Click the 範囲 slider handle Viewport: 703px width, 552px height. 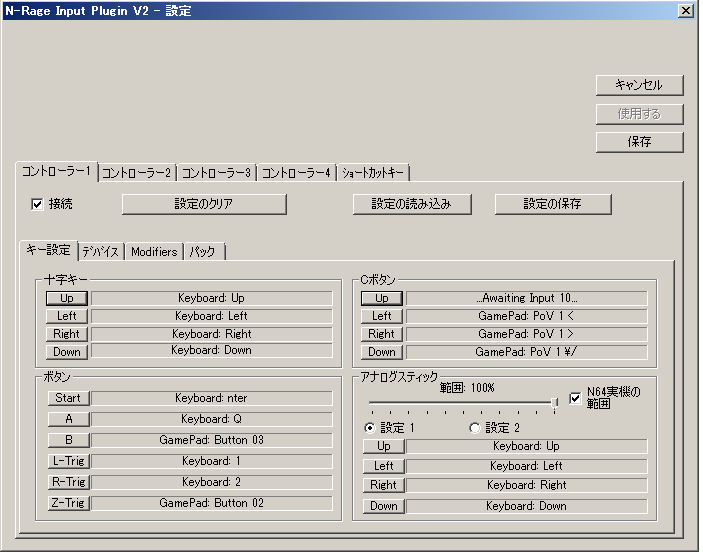point(555,404)
